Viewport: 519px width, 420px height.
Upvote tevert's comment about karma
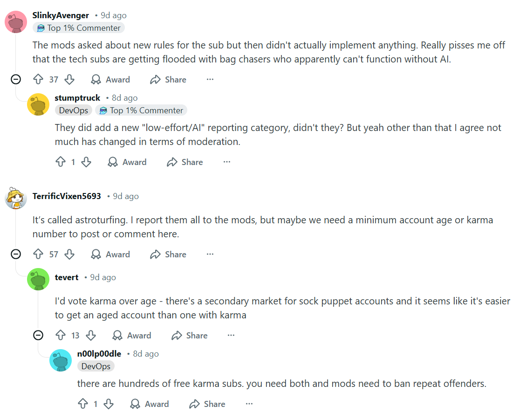[61, 335]
